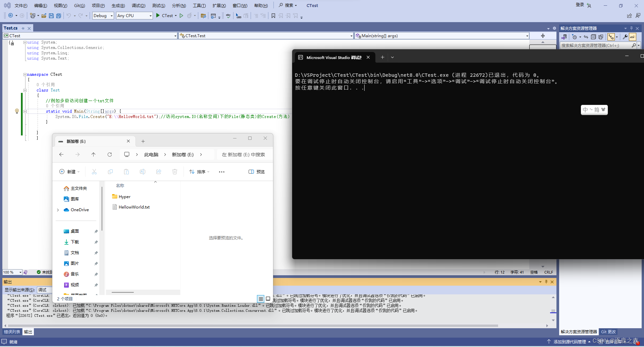The width and height of the screenshot is (644, 347).
Task: Toggle auto-hide pin on Output panel
Action: (546, 282)
